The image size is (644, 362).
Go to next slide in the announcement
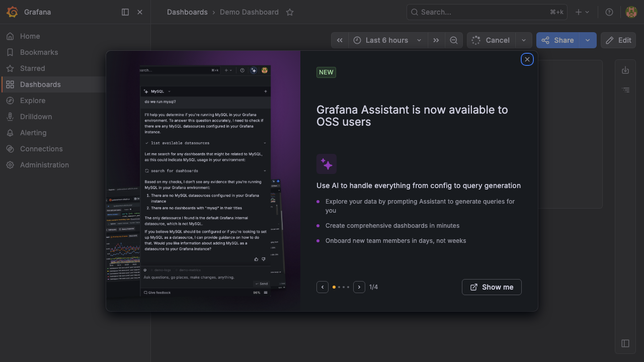pyautogui.click(x=359, y=287)
